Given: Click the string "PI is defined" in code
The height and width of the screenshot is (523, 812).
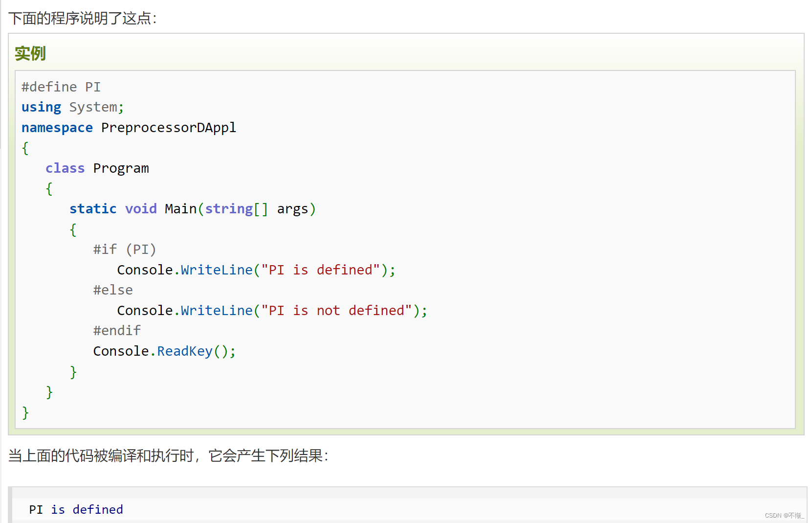Looking at the screenshot, I should tap(321, 270).
